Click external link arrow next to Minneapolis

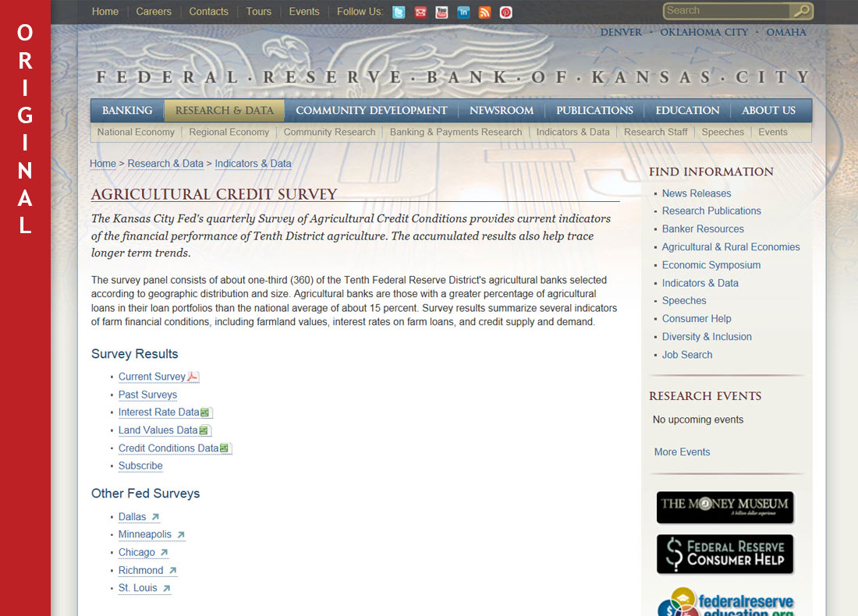[181, 534]
